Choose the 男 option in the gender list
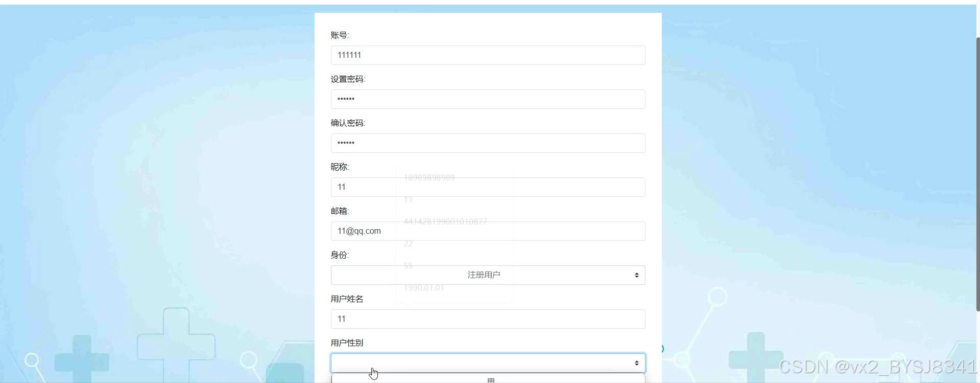The height and width of the screenshot is (383, 980). pos(491,380)
